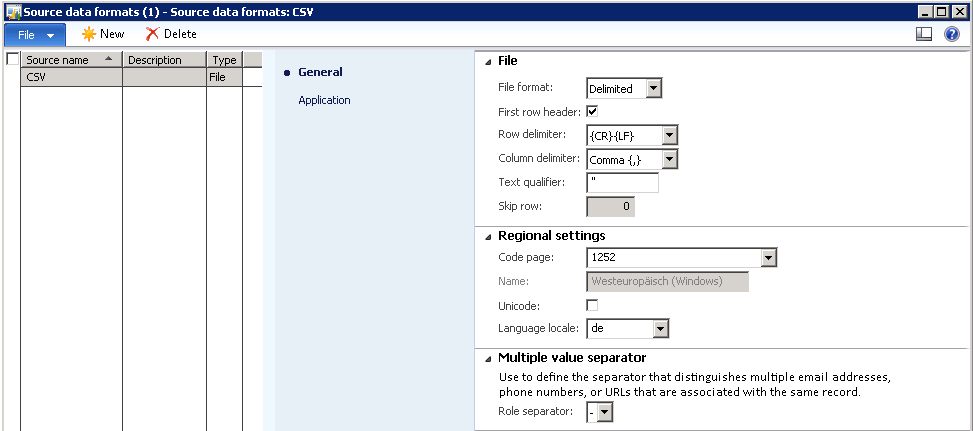
Task: Select the File type cell in CSV row
Action: click(x=224, y=77)
